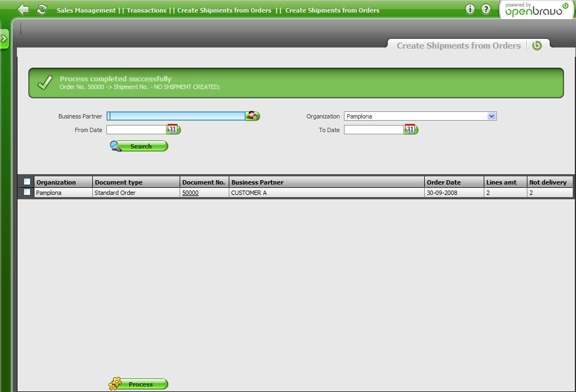The image size is (576, 392).
Task: Click the Process completed successfully message
Action: point(115,79)
